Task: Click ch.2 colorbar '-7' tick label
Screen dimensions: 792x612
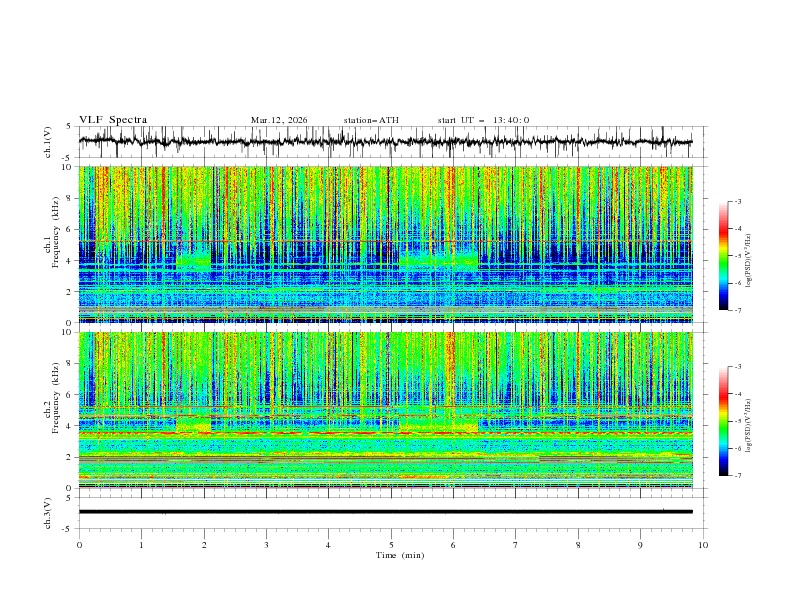Action: click(738, 476)
